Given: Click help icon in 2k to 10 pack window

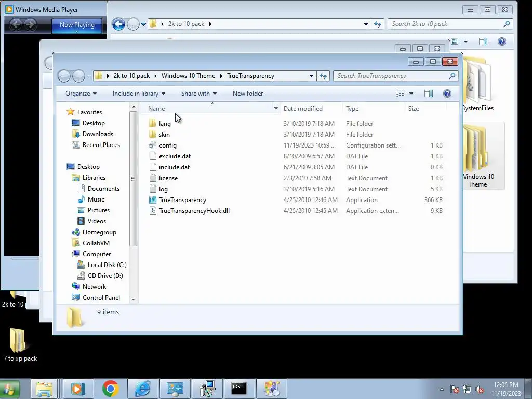Looking at the screenshot, I should click(501, 42).
